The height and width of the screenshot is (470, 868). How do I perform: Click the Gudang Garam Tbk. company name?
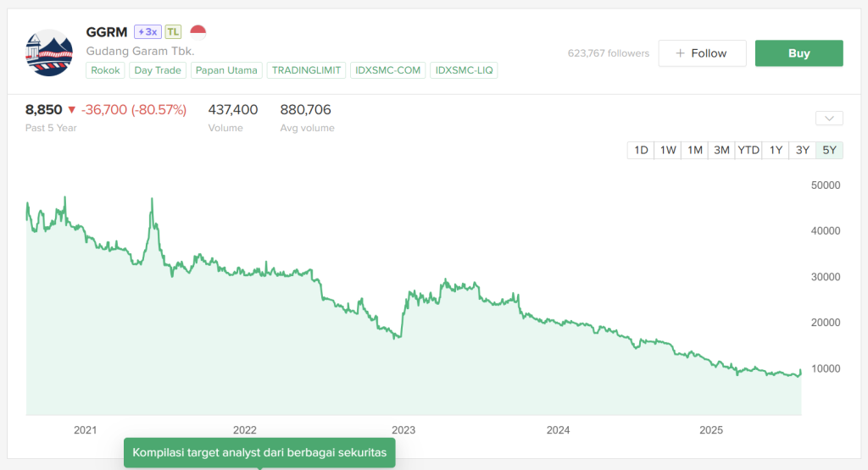pos(140,52)
